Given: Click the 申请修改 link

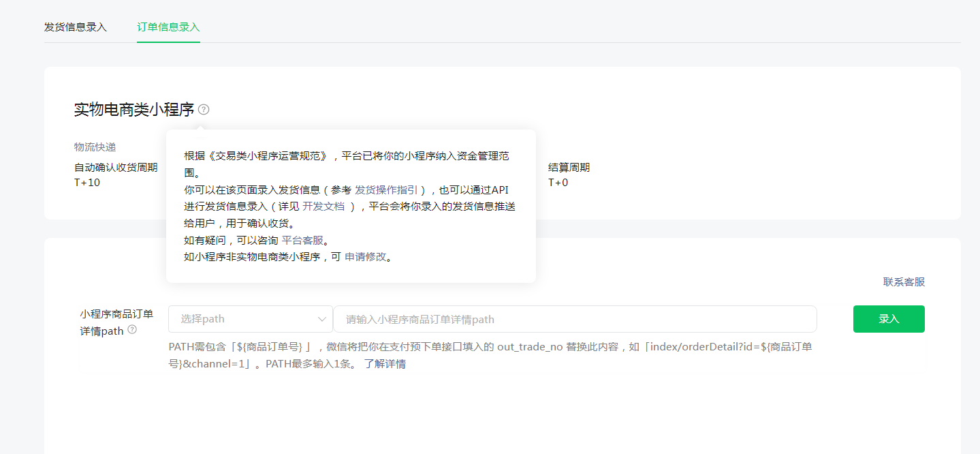Looking at the screenshot, I should click(x=365, y=258).
